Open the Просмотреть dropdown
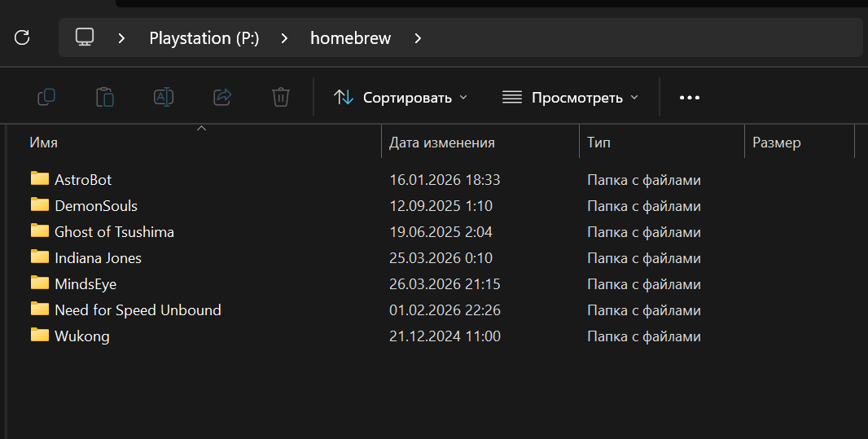The width and height of the screenshot is (868, 439). pos(570,98)
